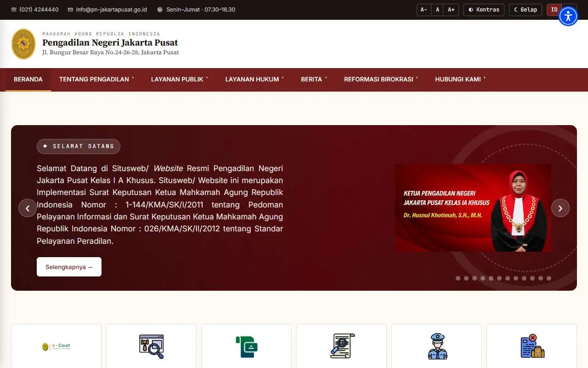Decrease font size with A- button
Viewport: 588px width, 368px height.
pyautogui.click(x=424, y=10)
